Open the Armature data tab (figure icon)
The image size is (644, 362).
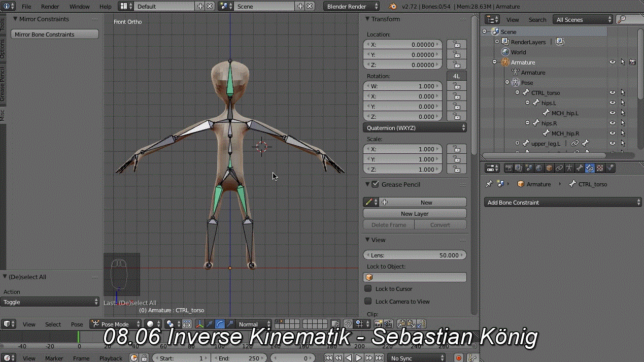pyautogui.click(x=569, y=168)
